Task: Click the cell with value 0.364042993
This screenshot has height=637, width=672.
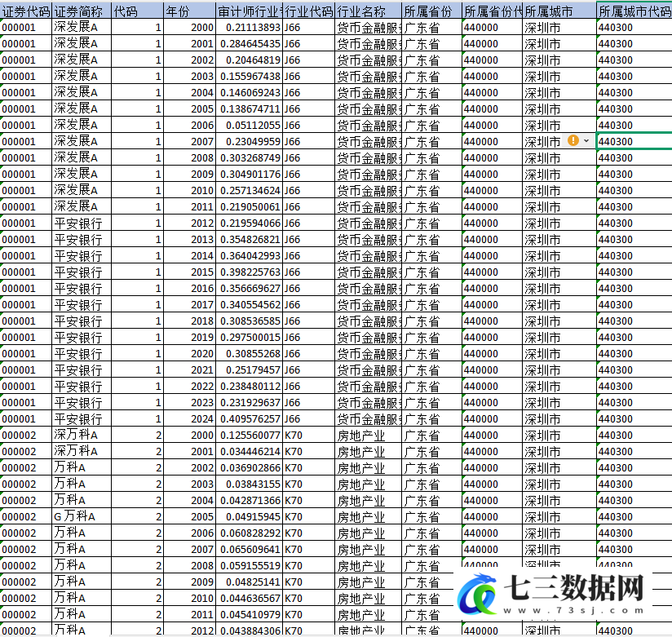Action: pyautogui.click(x=249, y=255)
